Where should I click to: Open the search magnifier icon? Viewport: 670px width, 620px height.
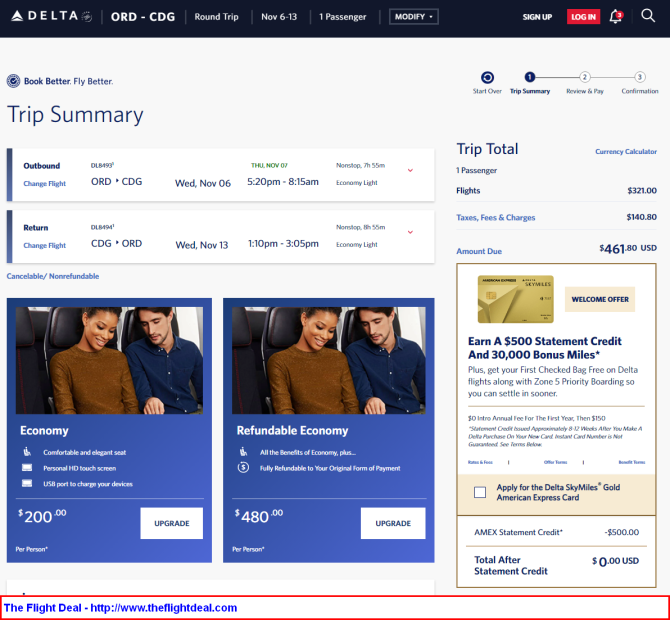(648, 16)
